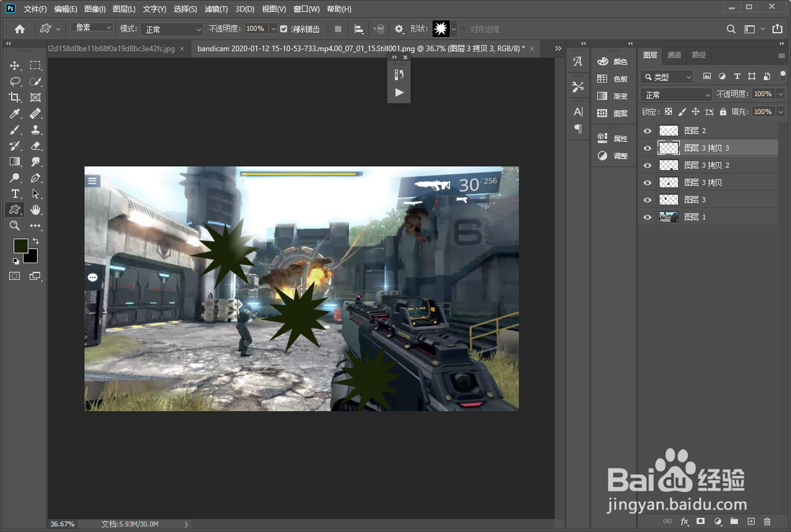The height and width of the screenshot is (532, 791).
Task: Open the blend mode 模式 dropdown in options bar
Action: click(172, 29)
